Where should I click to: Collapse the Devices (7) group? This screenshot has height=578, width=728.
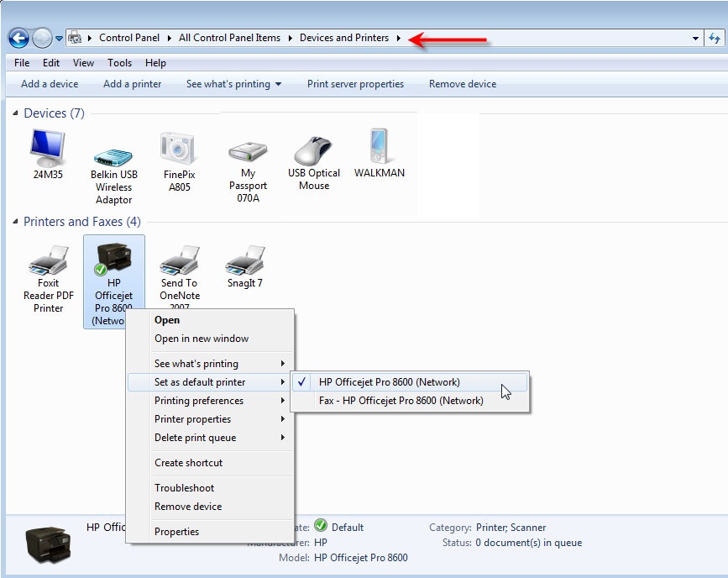(x=15, y=113)
